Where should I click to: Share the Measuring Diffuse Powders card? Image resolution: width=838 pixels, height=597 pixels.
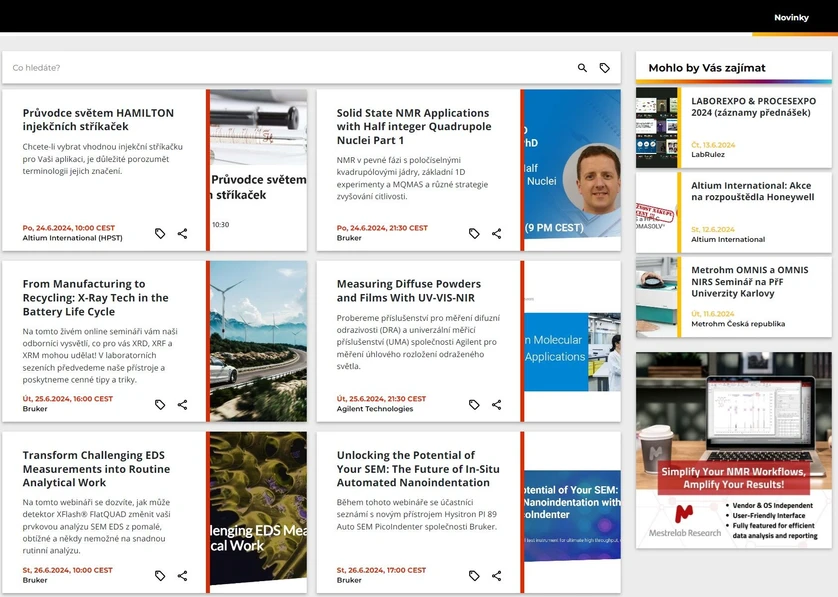pyautogui.click(x=496, y=405)
